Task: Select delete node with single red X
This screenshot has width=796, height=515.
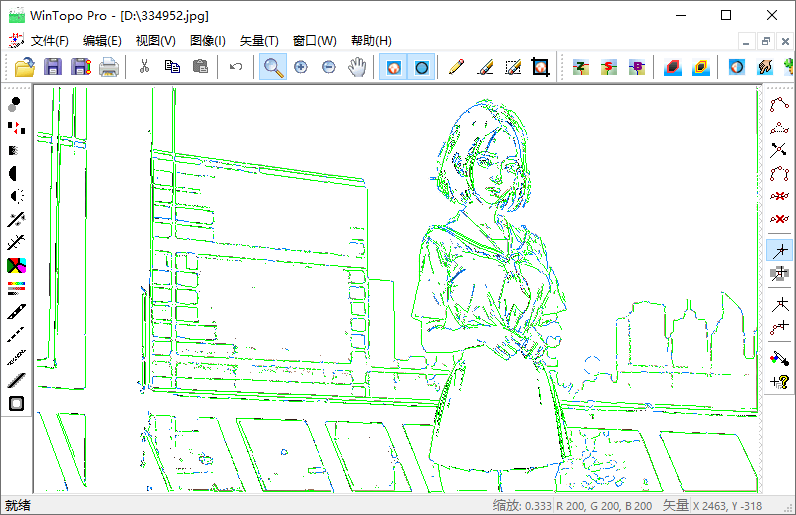Action: point(779,219)
